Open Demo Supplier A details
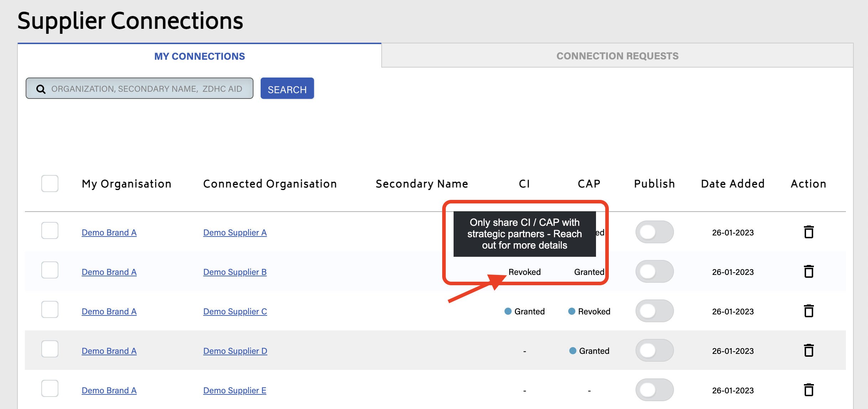The width and height of the screenshot is (868, 409). click(235, 233)
